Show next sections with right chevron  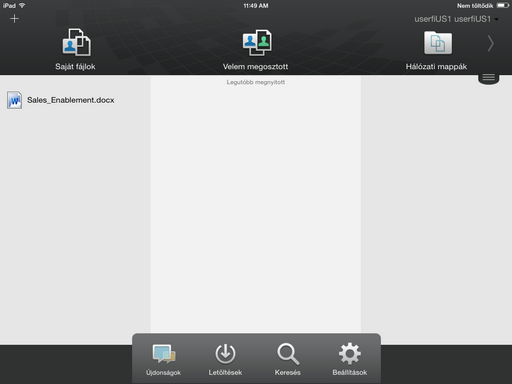490,43
